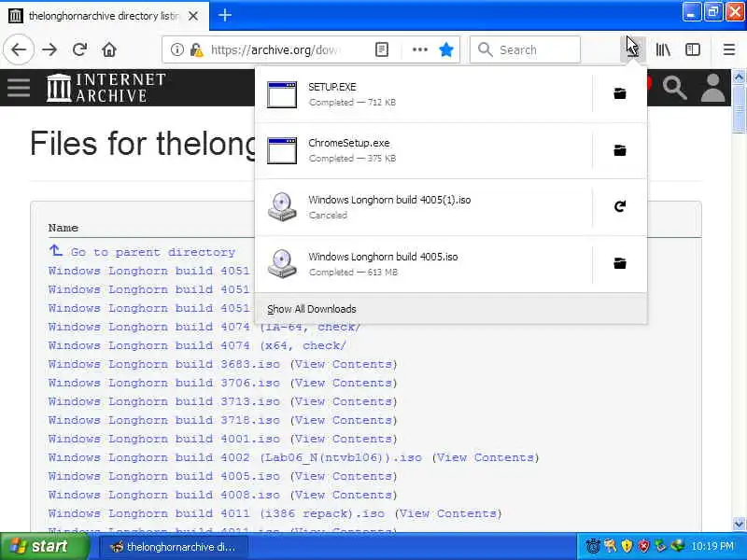The width and height of the screenshot is (747, 560).
Task: Click the Internet Archive search magnifier
Action: tap(674, 88)
